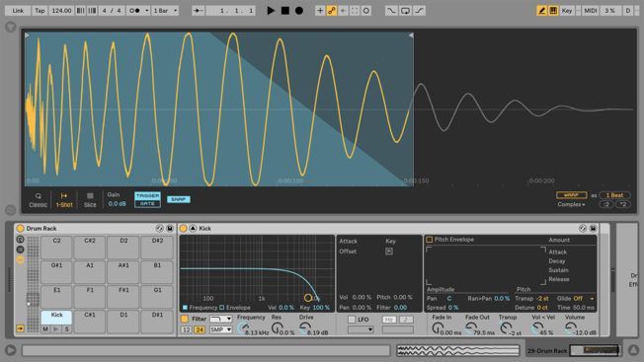Solo the Kick pad with S
644x362 pixels.
[x=66, y=328]
